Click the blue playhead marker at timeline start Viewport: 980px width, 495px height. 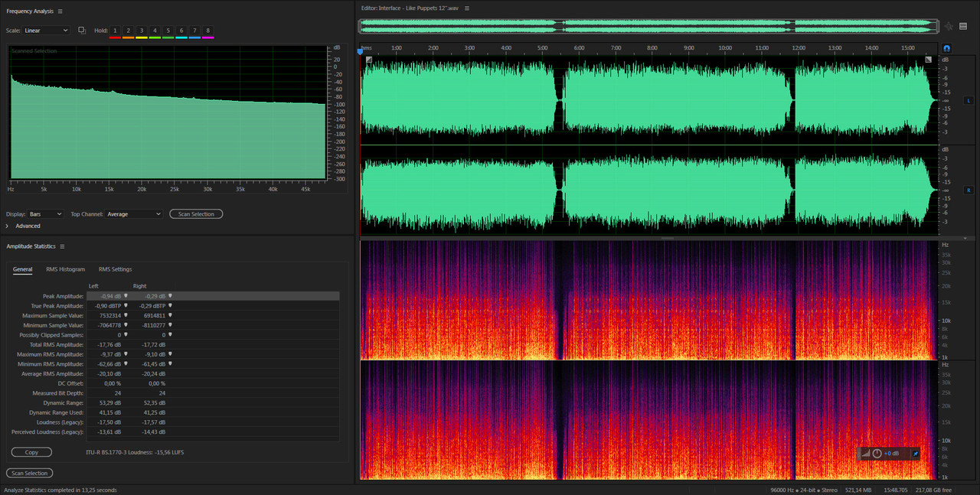click(360, 51)
